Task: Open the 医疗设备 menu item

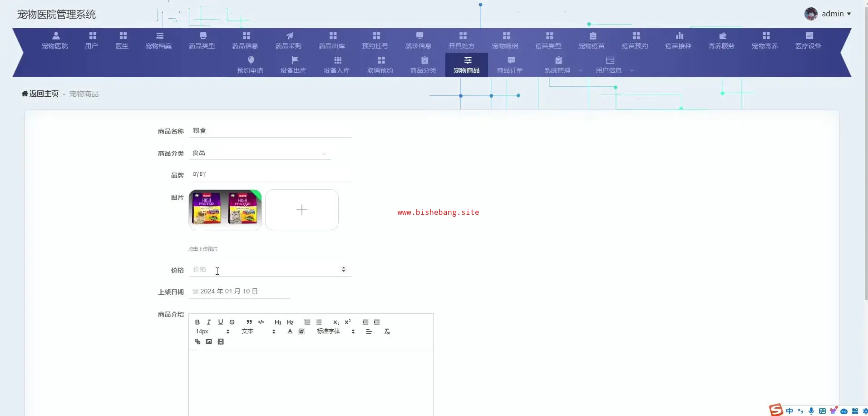Action: click(808, 40)
